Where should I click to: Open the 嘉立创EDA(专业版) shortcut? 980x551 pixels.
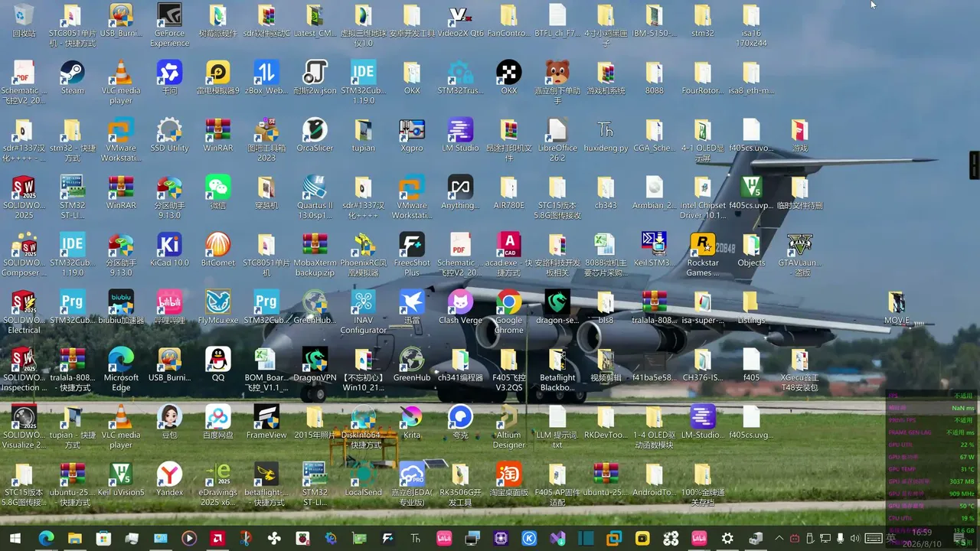point(412,485)
